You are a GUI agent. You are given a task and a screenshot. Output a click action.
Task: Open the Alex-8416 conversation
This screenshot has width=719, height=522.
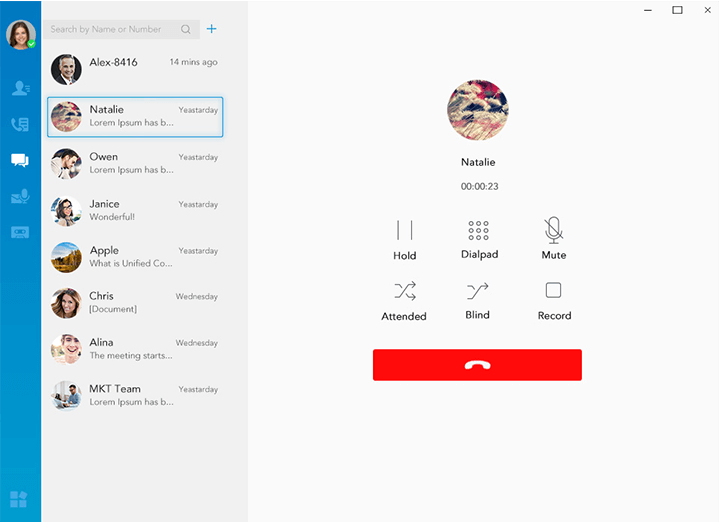135,70
